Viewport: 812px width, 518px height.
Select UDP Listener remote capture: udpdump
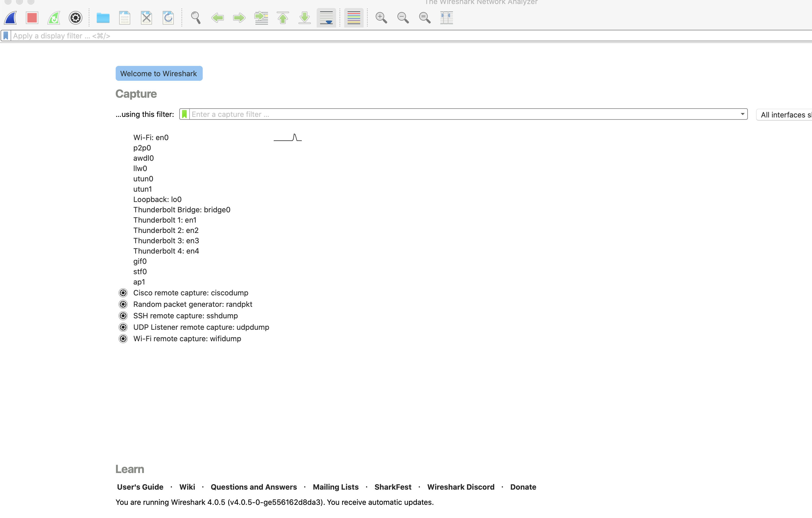(201, 327)
